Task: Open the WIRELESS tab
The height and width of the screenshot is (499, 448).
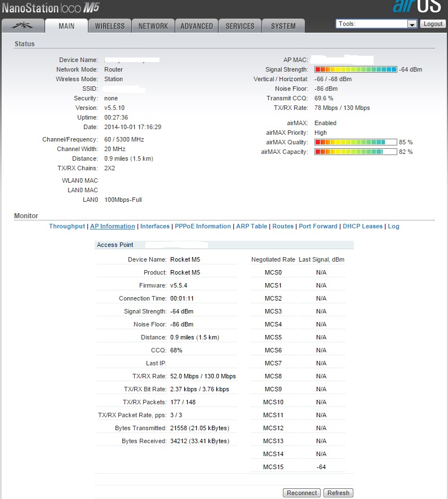Action: 110,26
